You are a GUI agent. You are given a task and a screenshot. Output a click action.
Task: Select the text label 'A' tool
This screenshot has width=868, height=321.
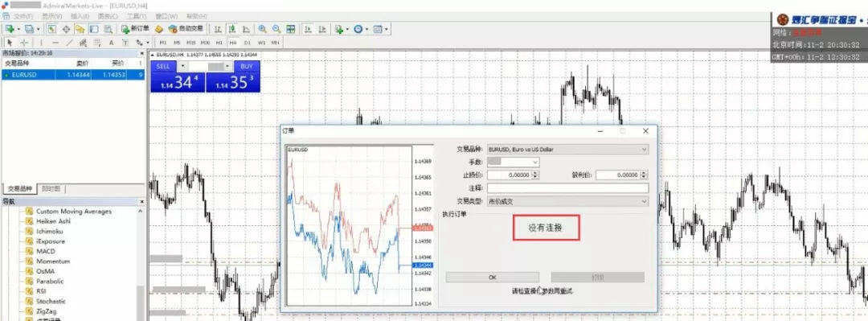(111, 43)
